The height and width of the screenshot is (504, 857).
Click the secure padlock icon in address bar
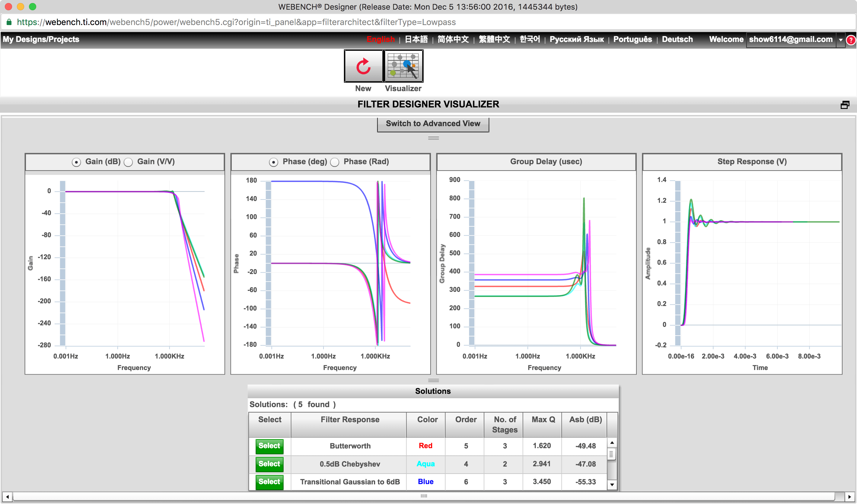tap(9, 22)
